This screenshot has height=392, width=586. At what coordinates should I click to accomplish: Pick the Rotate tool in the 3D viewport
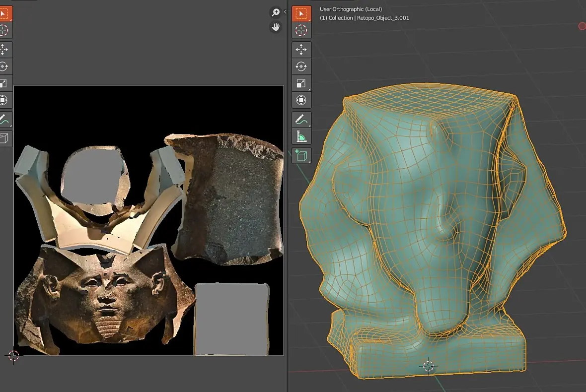pos(301,66)
